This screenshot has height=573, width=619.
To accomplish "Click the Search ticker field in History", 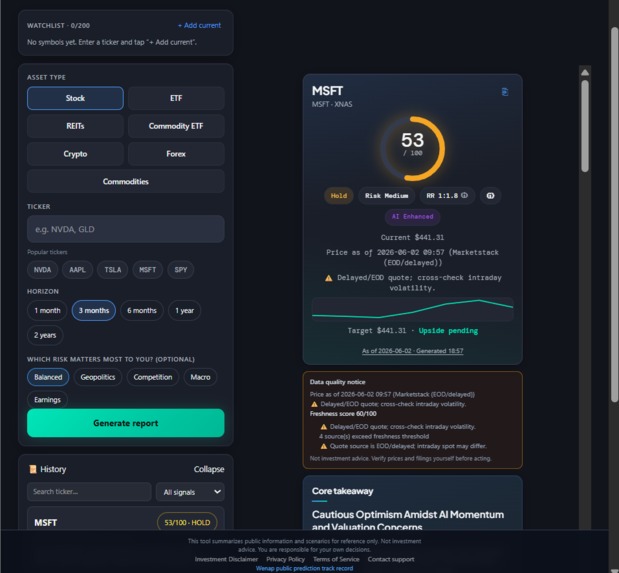I will [89, 492].
